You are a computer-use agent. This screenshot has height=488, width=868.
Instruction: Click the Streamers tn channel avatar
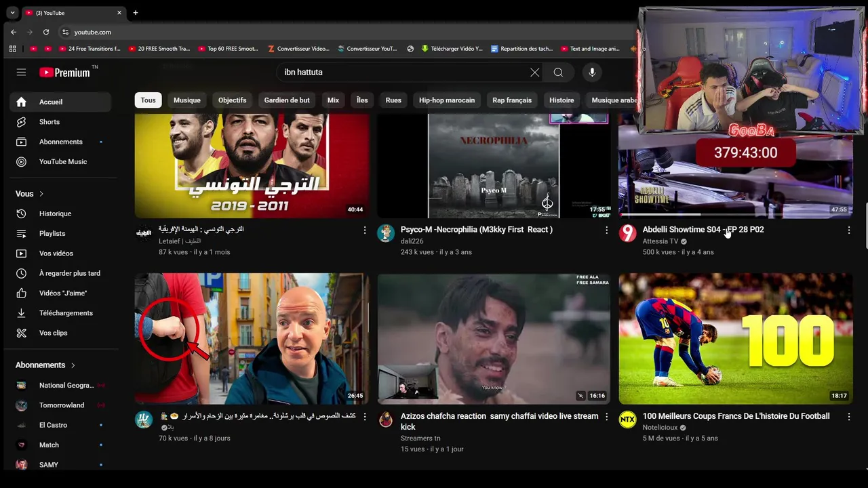(386, 420)
